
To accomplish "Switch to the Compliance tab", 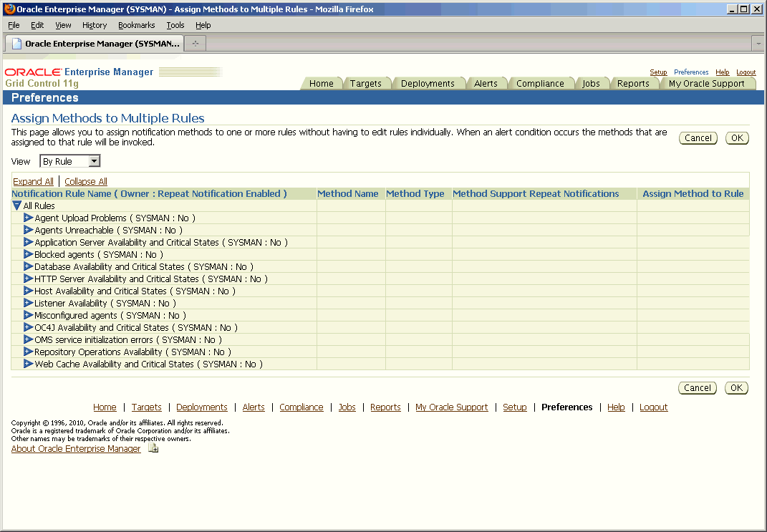I will (540, 83).
